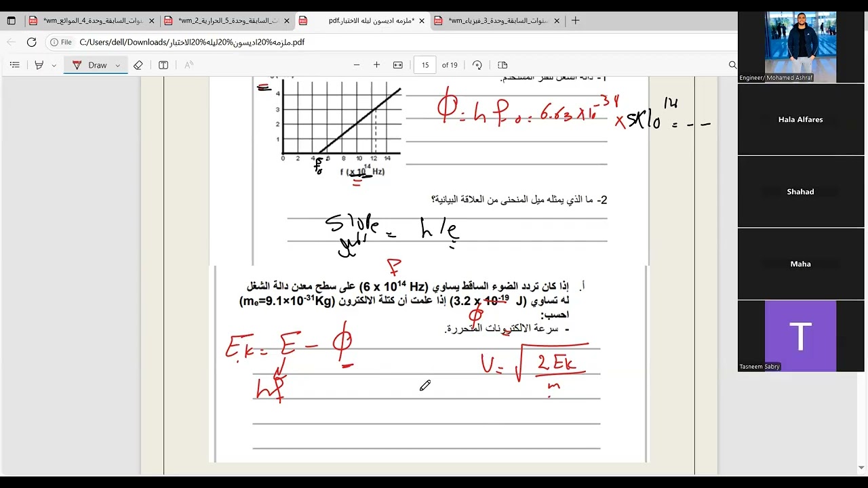The height and width of the screenshot is (488, 868).
Task: Select Tasneem Sabry participant tile
Action: 801,336
